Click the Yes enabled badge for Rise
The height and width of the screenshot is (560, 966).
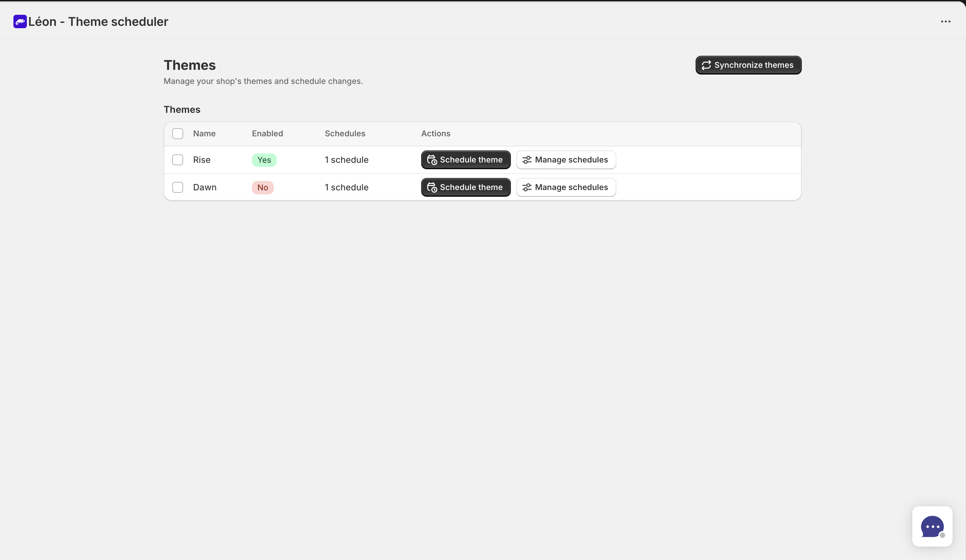pyautogui.click(x=264, y=160)
